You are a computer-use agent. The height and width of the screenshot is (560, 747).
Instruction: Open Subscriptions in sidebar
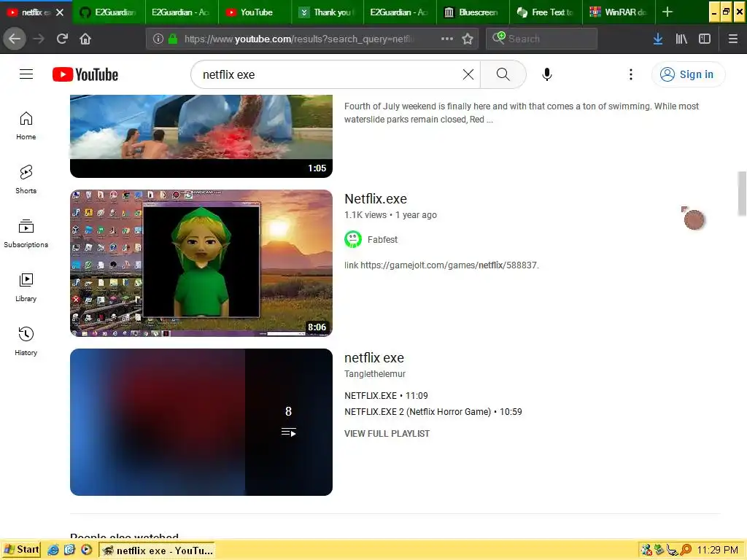26,233
